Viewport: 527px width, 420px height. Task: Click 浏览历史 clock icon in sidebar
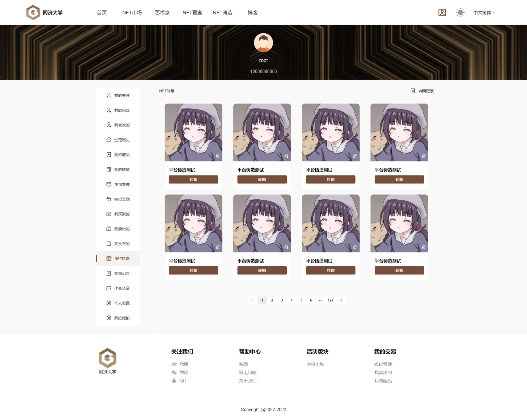coord(109,140)
